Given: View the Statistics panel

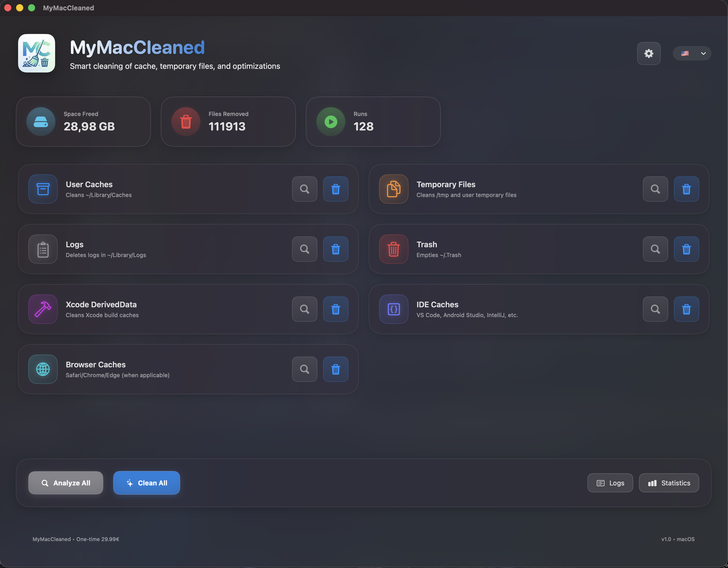Looking at the screenshot, I should [669, 483].
